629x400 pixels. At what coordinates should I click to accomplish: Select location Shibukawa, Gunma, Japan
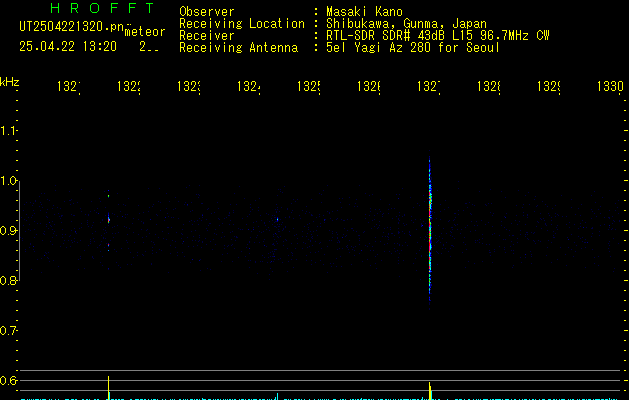pos(406,24)
